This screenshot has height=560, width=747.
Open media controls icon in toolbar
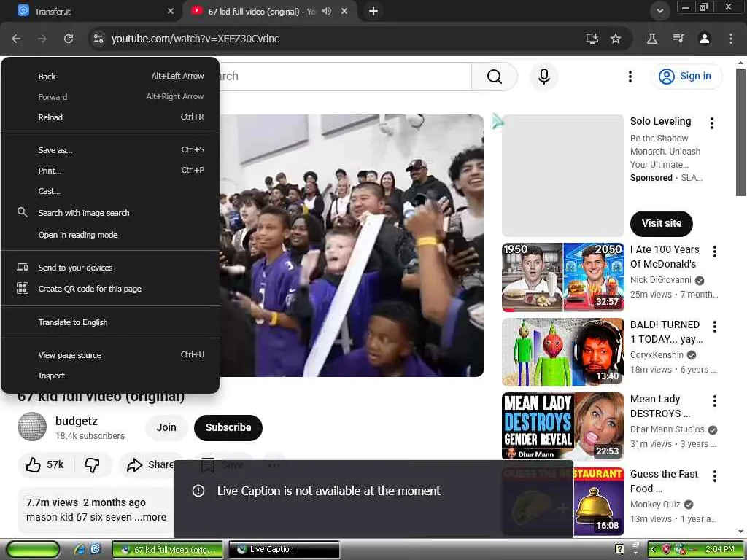pos(678,39)
